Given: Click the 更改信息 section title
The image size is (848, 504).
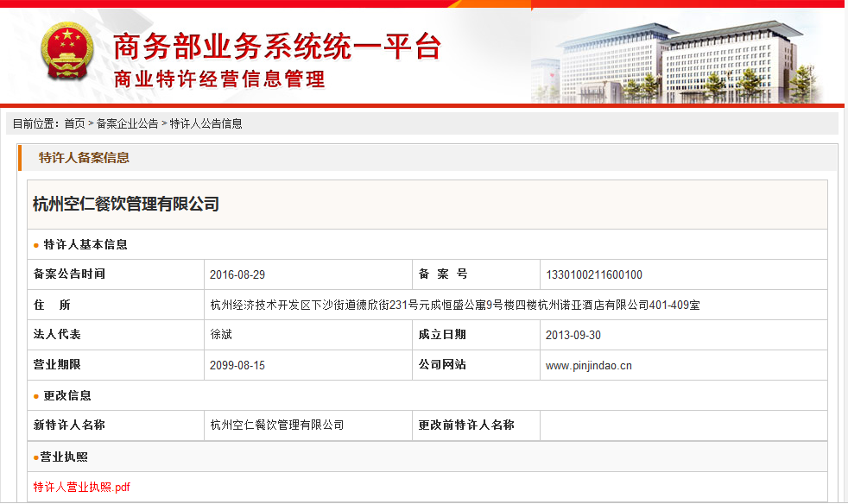Looking at the screenshot, I should coord(67,396).
